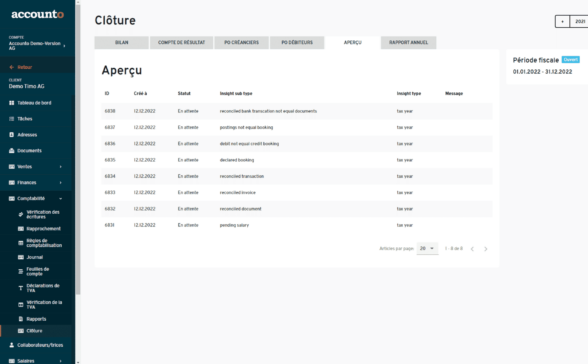Click the Déclarations de TVA icon

(x=21, y=288)
